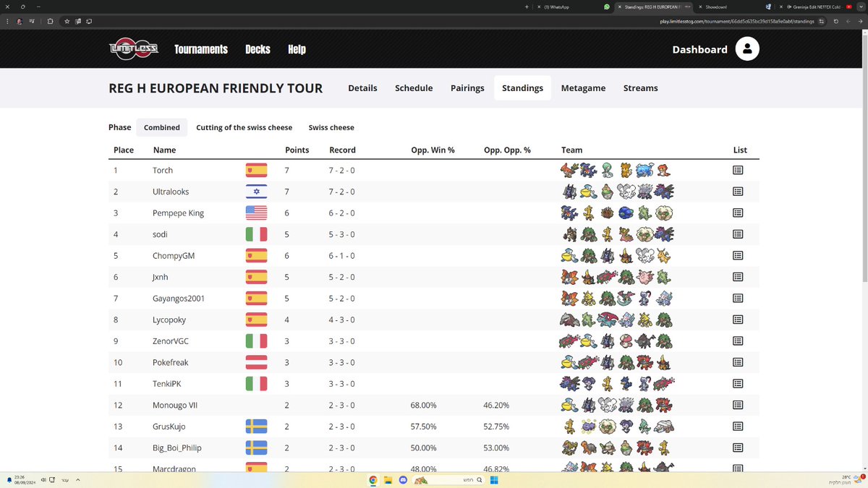
Task: Open ChompyGM's team list icon
Action: click(x=738, y=255)
